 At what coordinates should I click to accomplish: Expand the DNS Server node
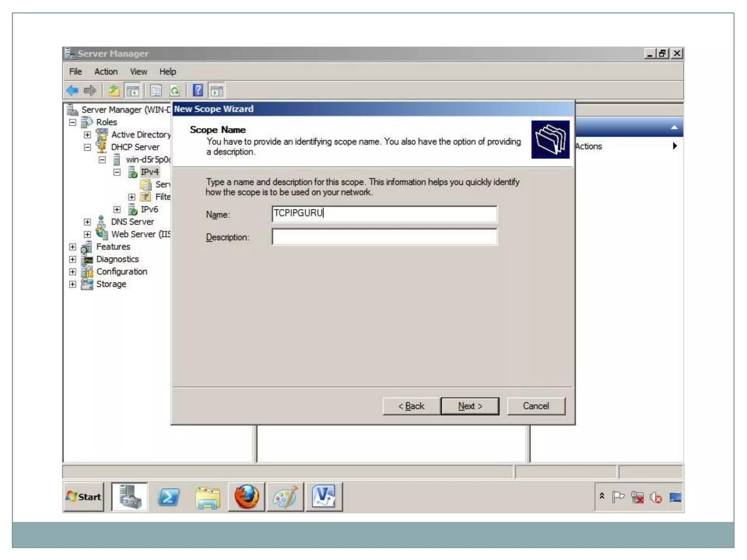pyautogui.click(x=87, y=222)
